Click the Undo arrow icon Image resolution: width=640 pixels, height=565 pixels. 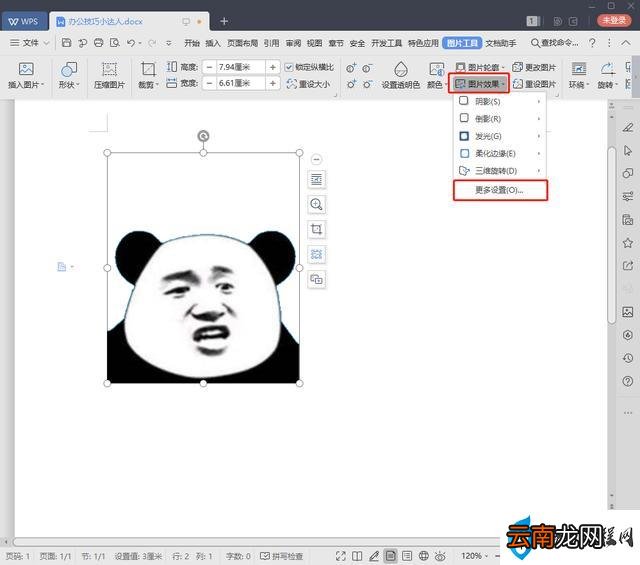click(131, 42)
